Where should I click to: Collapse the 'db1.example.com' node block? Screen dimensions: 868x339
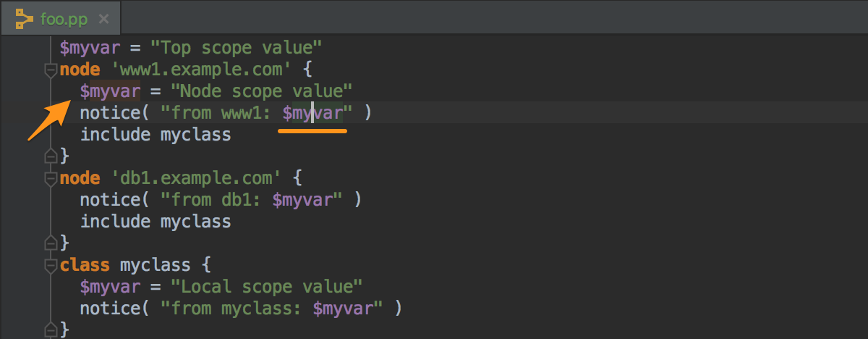click(x=51, y=178)
